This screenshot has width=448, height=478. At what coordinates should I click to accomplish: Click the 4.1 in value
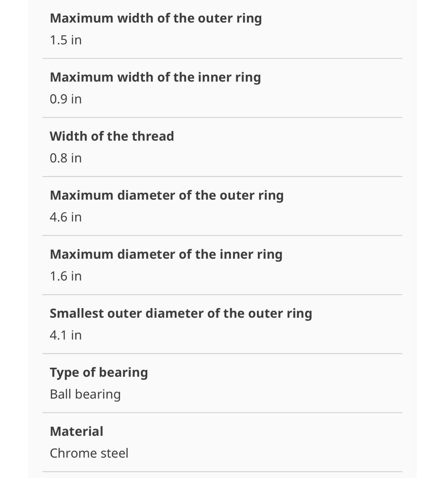coord(66,335)
